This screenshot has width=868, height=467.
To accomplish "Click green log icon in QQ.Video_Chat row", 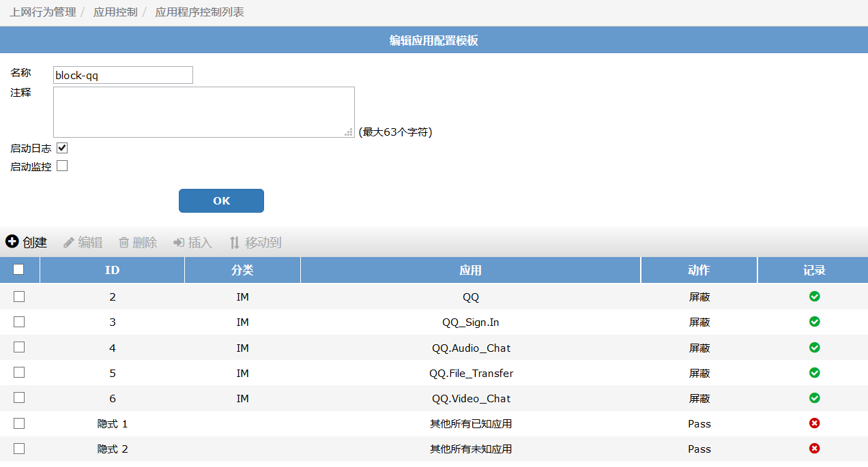I will 814,398.
